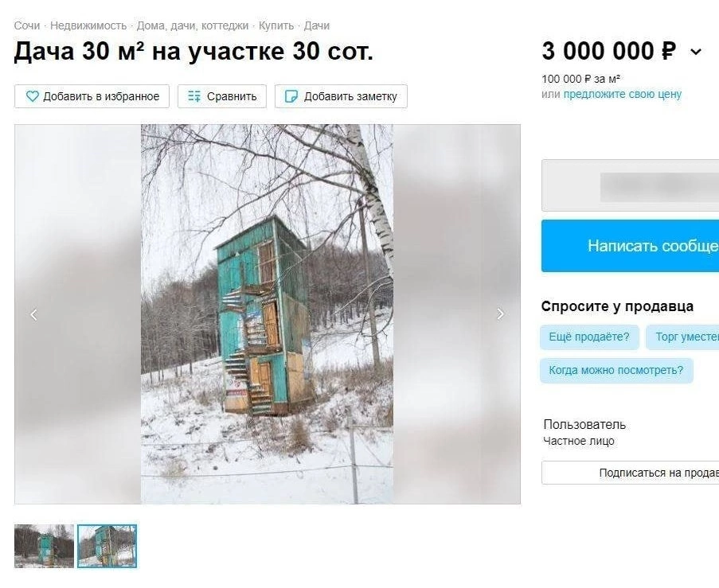The image size is (719, 588).
Task: Click Сравнить button
Action: [x=222, y=96]
